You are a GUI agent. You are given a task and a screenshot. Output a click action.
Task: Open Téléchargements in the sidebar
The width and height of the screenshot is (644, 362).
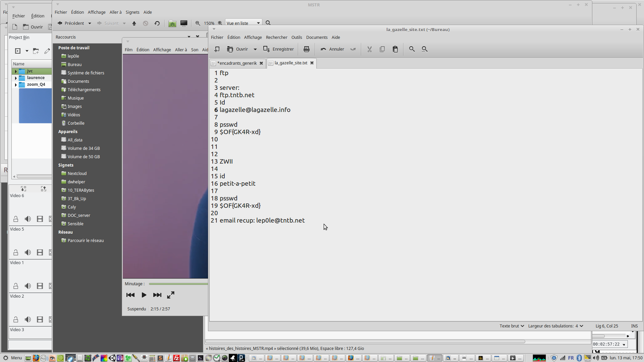pos(84,89)
